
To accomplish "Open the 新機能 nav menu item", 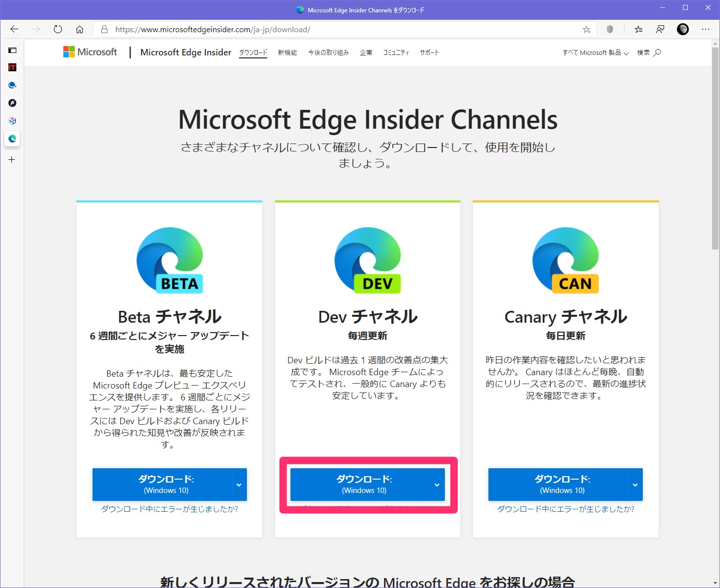I will tap(287, 52).
